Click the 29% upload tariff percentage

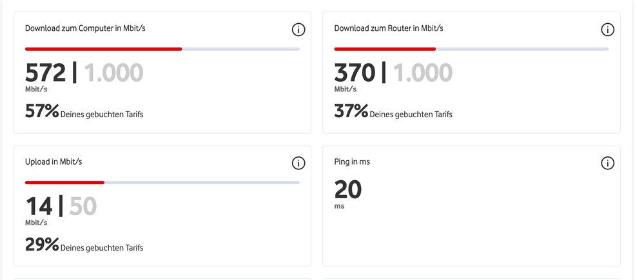42,245
